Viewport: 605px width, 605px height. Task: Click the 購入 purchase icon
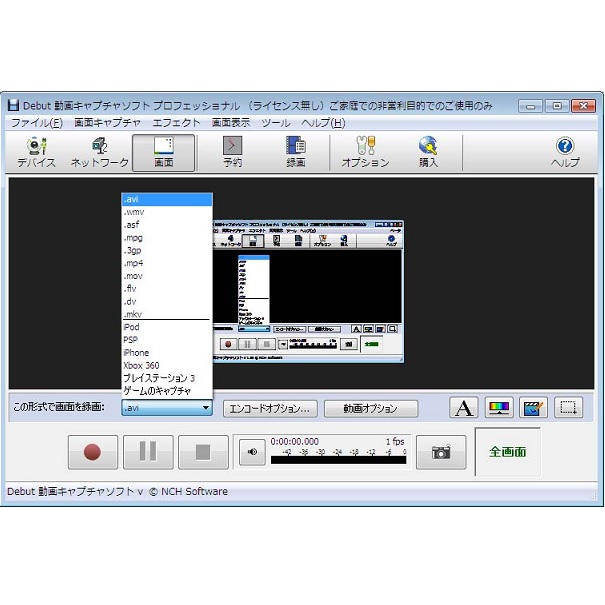428,153
